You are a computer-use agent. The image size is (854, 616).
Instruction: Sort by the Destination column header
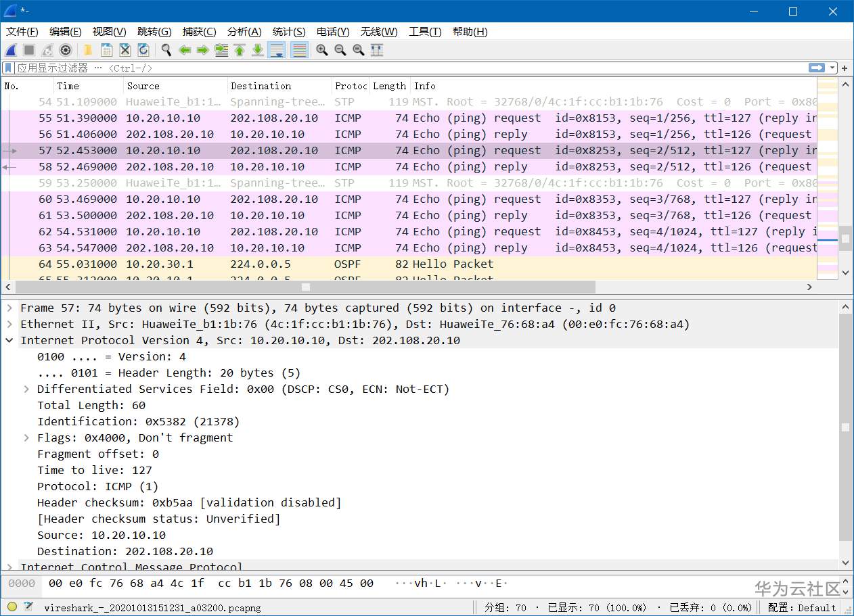pos(261,86)
